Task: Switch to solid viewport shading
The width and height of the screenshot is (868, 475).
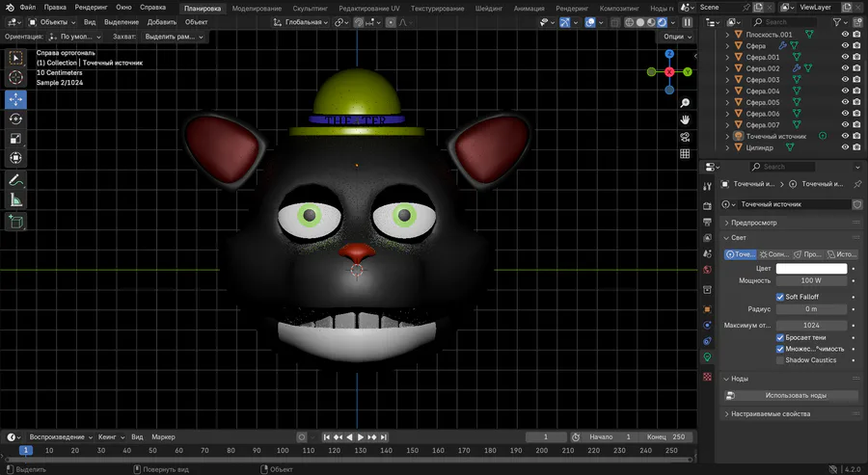Action: [640, 23]
